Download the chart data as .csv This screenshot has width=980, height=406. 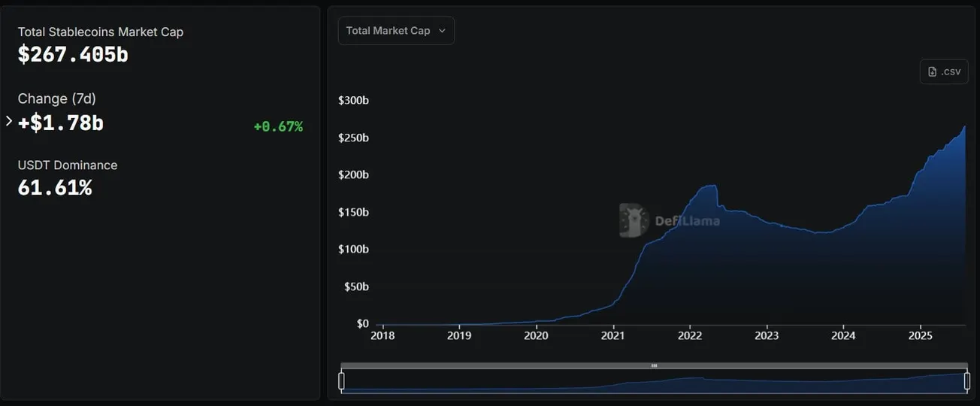944,71
